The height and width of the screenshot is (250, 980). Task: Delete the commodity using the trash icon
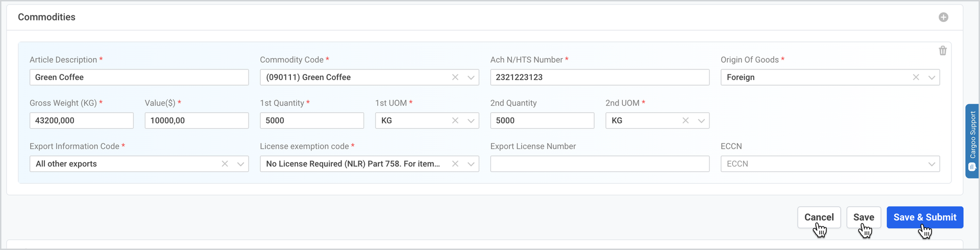click(x=943, y=51)
